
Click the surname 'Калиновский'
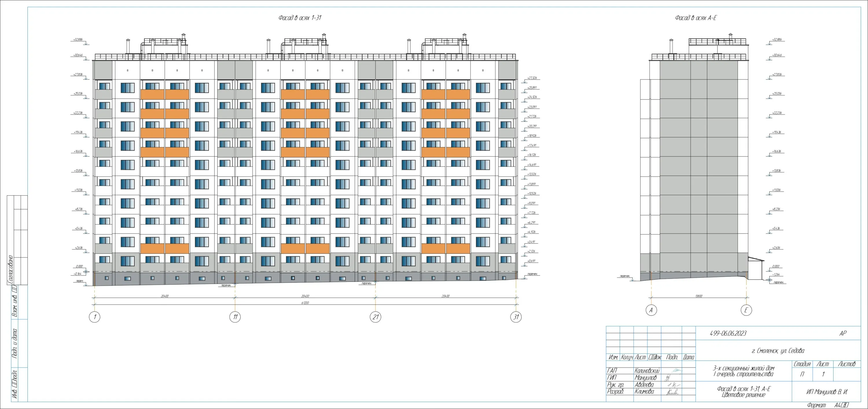click(647, 371)
